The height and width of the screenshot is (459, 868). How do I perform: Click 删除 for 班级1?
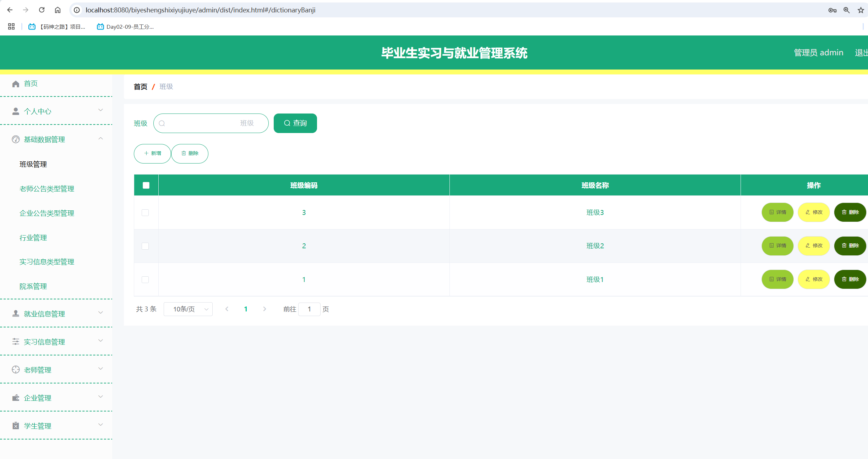[850, 279]
